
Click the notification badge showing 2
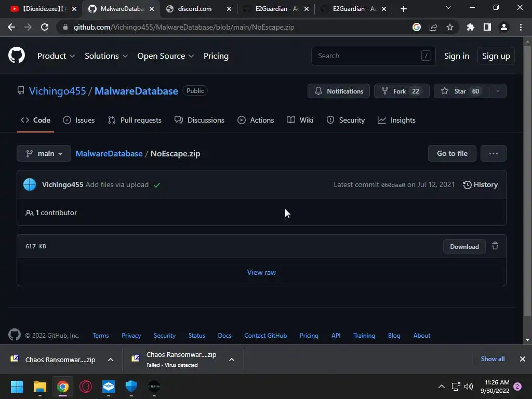pos(517,387)
